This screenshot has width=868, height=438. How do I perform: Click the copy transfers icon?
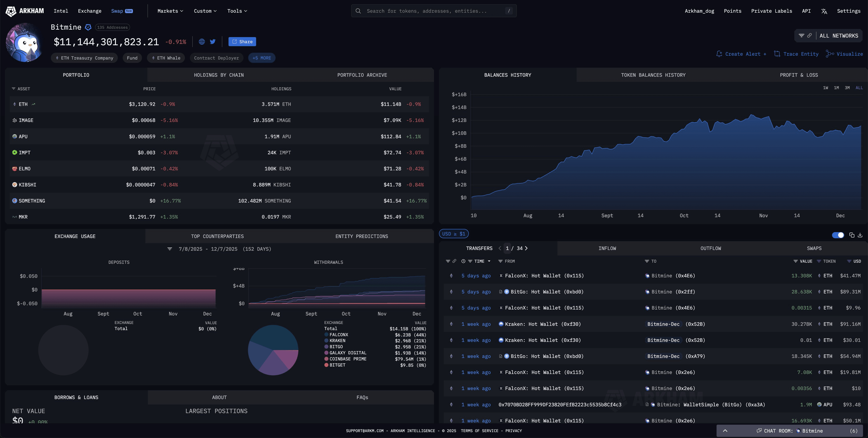click(852, 235)
